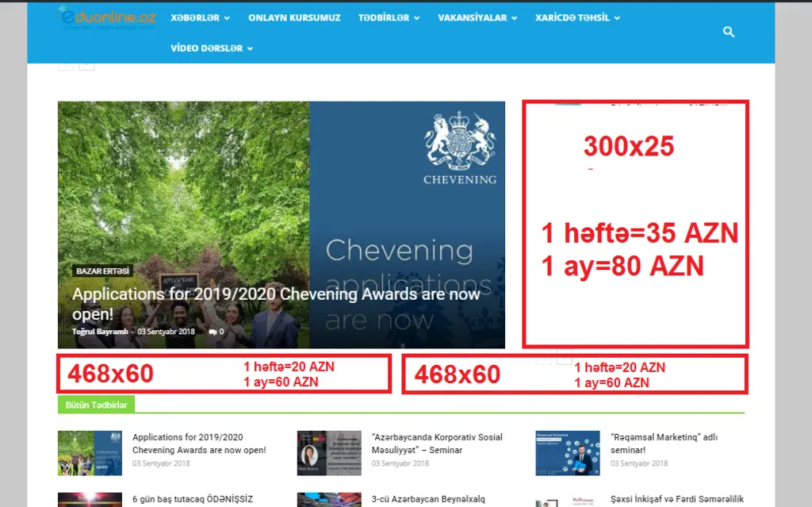Open the Rəqəmsal Marketinq seminar link
Viewport: 812px width, 507px height.
664,444
